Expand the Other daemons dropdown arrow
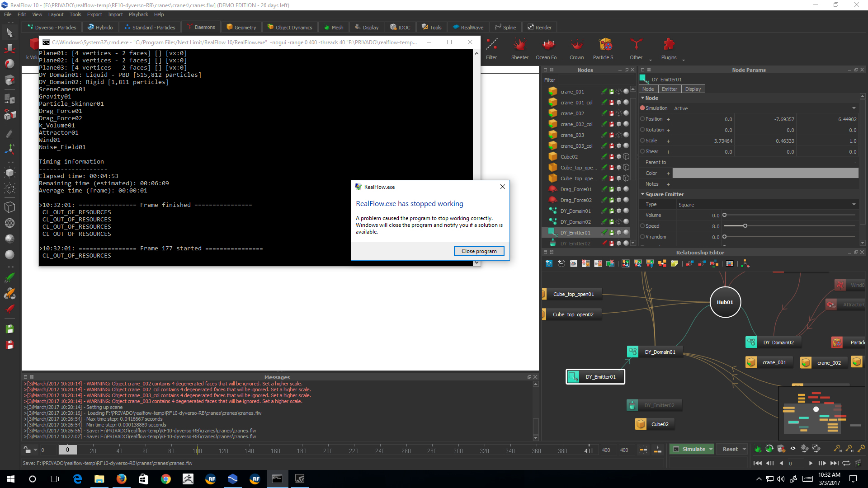Screen dimensions: 868x488 [651, 60]
